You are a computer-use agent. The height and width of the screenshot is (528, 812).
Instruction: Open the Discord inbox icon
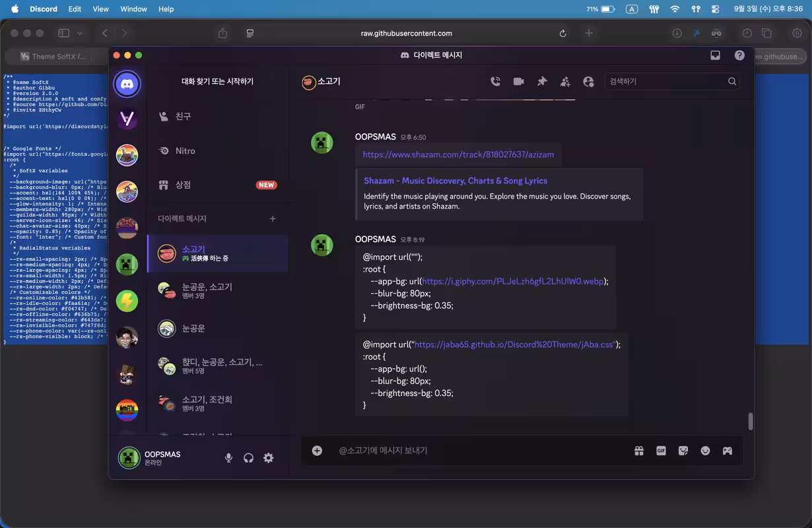tap(715, 55)
